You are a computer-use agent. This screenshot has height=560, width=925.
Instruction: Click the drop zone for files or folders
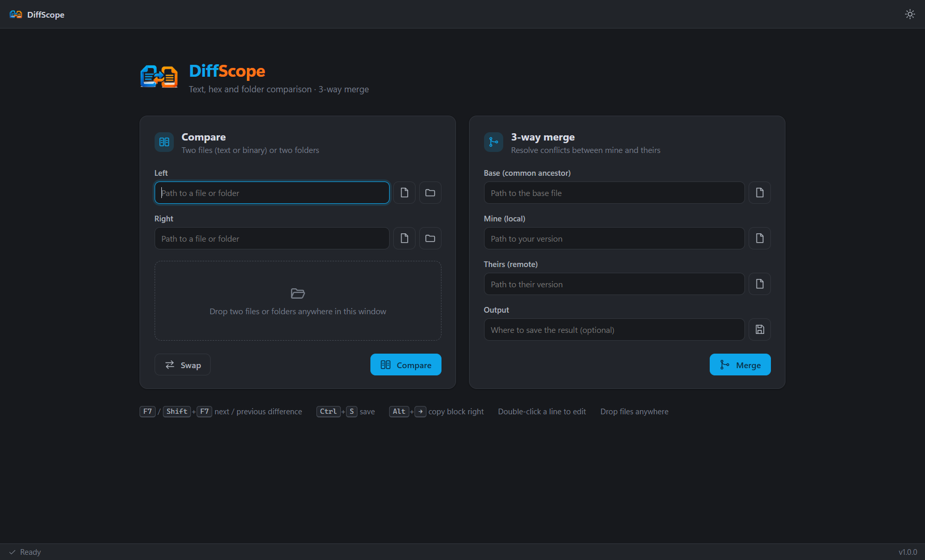[298, 301]
